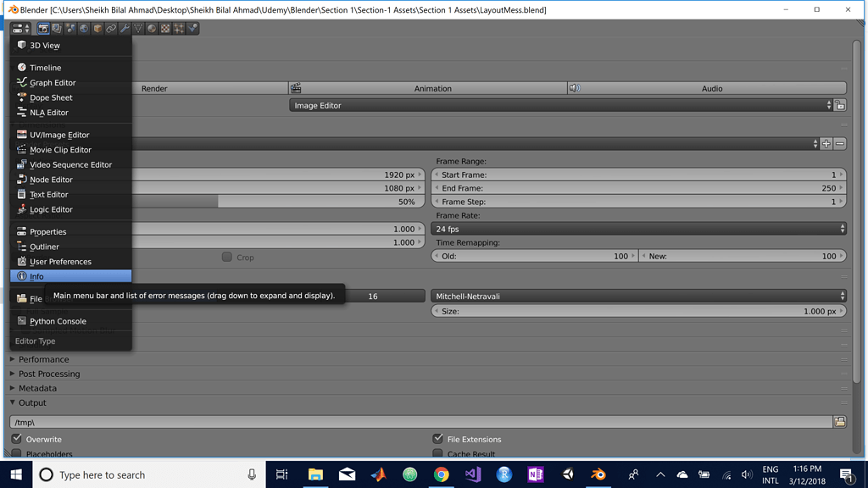Expand the Post Processing panel
The width and height of the screenshot is (868, 488).
44,374
